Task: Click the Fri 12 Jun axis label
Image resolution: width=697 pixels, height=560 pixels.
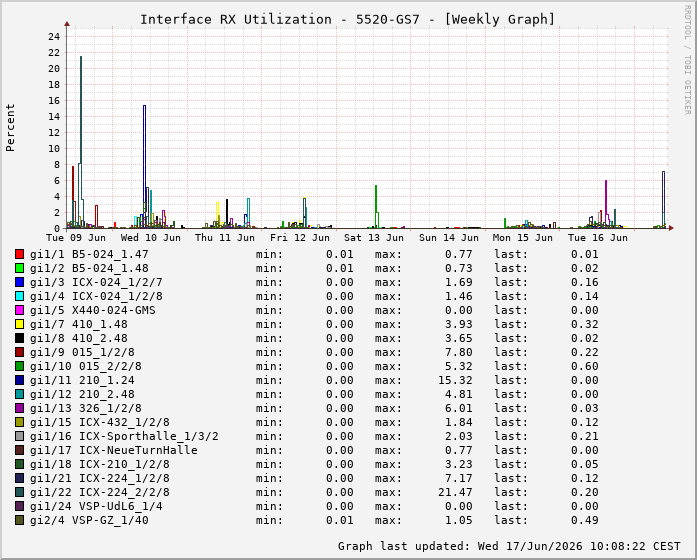Action: 300,238
